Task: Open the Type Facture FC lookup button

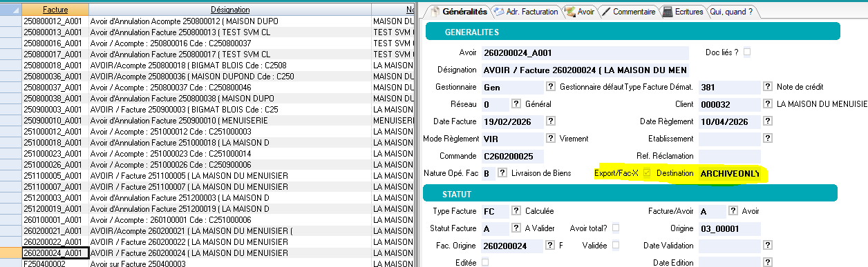Action: pos(516,211)
